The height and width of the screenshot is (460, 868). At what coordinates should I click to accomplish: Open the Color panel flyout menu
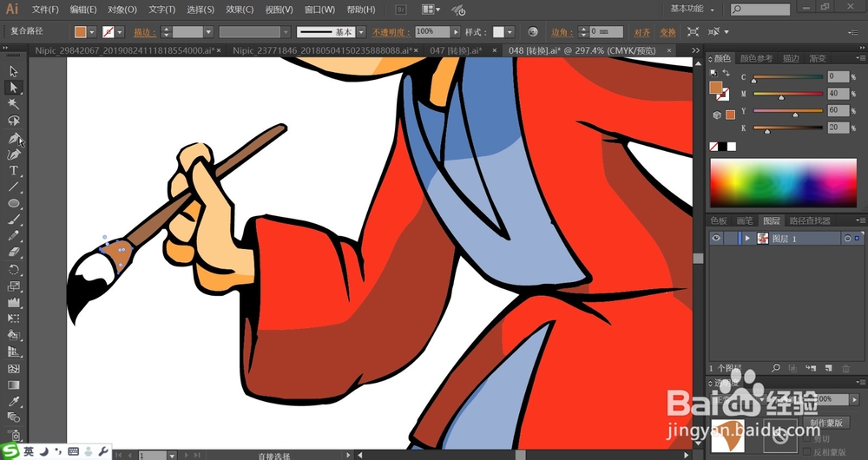861,57
